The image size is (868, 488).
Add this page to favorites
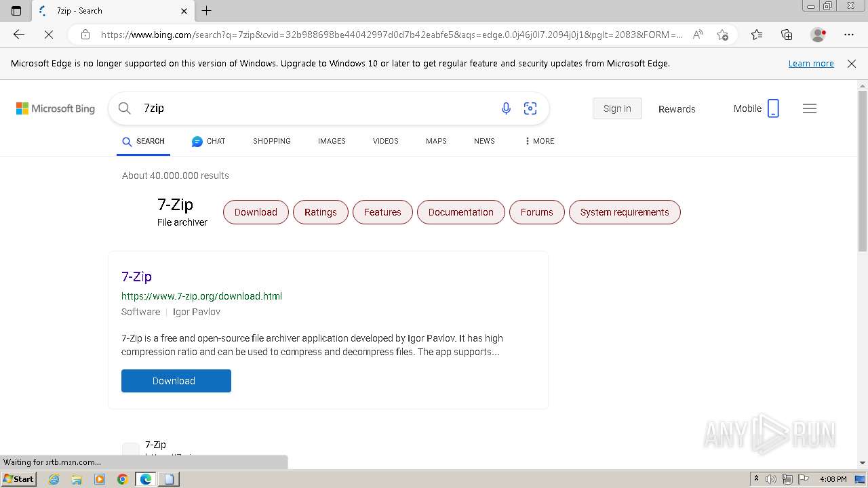722,35
